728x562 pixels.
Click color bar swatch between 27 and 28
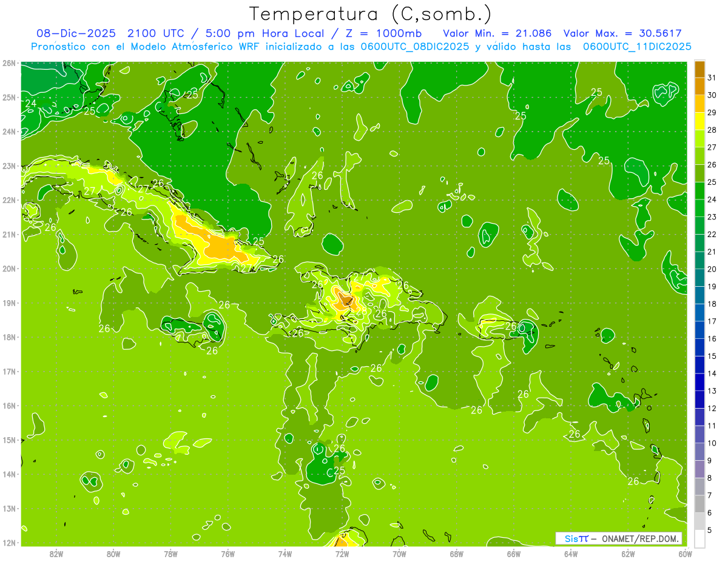point(700,138)
